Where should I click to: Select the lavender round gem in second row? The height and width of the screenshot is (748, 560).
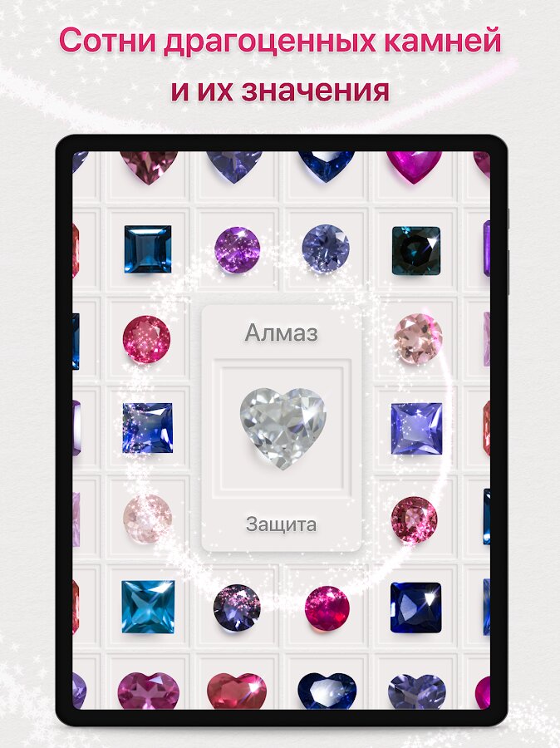coord(326,249)
